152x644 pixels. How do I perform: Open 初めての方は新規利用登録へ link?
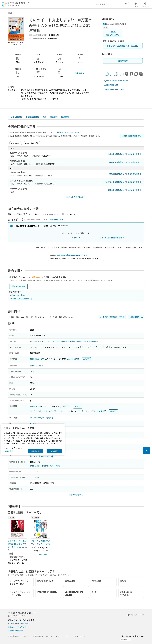[x=112, y=238]
